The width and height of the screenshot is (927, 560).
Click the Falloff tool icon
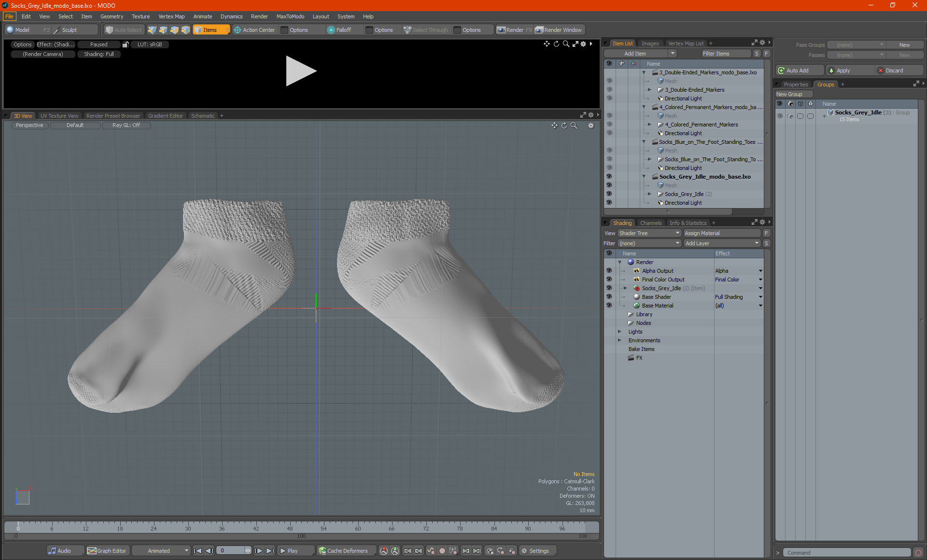click(x=331, y=30)
